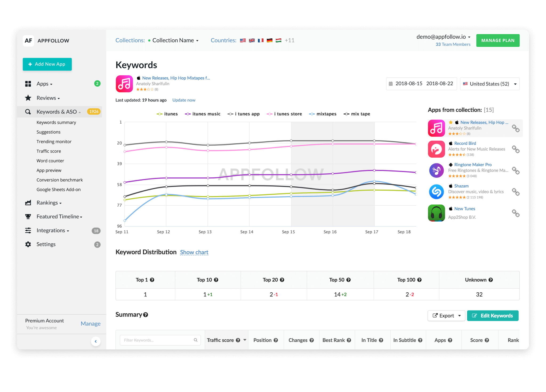Click the Top 10 help question icon
Viewport: 546px width, 392px height.
[x=216, y=280]
